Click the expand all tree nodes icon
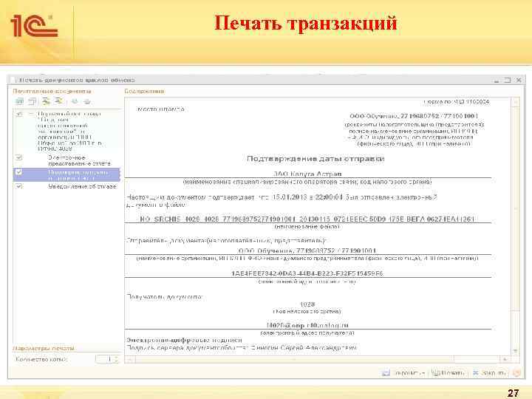Screen dimensions: 532x399 click(x=46, y=101)
